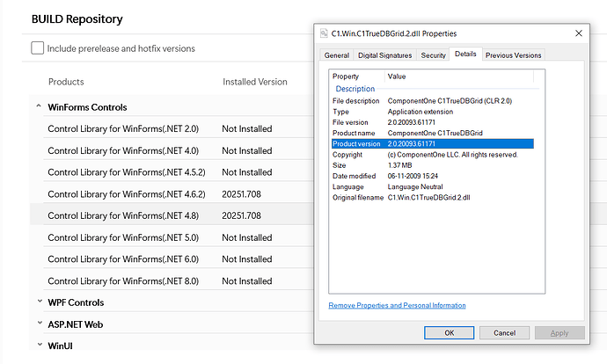The width and height of the screenshot is (607, 364).
Task: Select the Date modified property row
Action: tap(433, 176)
